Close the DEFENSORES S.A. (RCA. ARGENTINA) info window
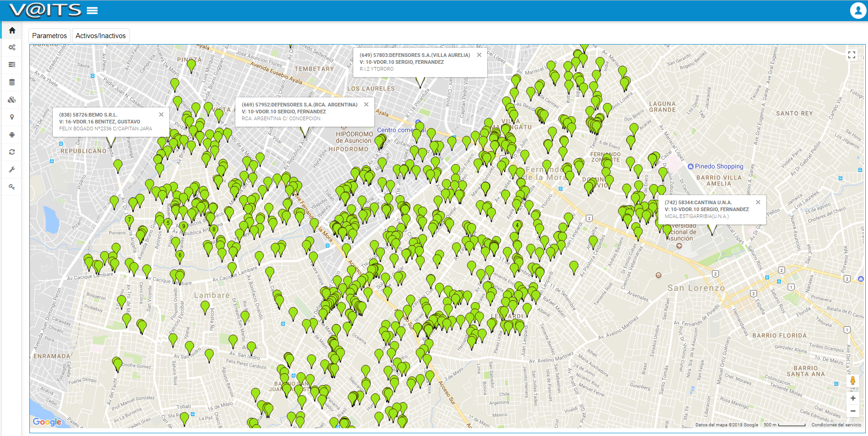868x436 pixels. click(x=366, y=105)
